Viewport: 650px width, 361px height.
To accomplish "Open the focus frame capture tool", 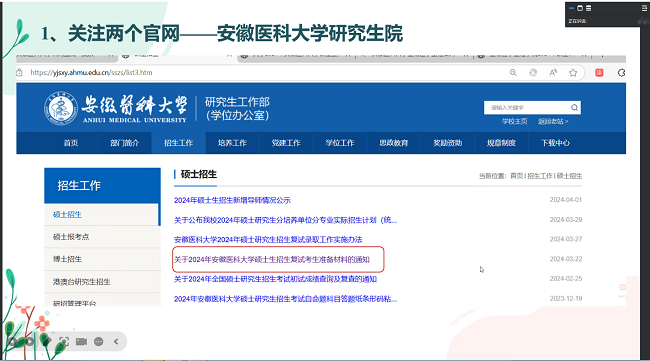I will [64, 342].
